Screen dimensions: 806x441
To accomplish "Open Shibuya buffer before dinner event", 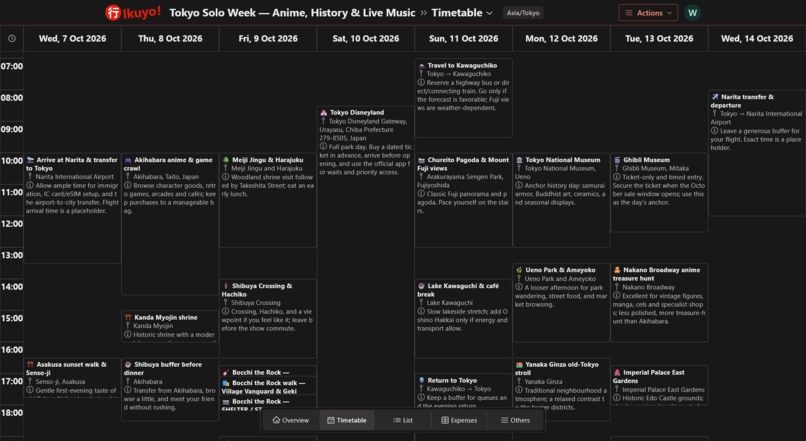I will pos(170,390).
